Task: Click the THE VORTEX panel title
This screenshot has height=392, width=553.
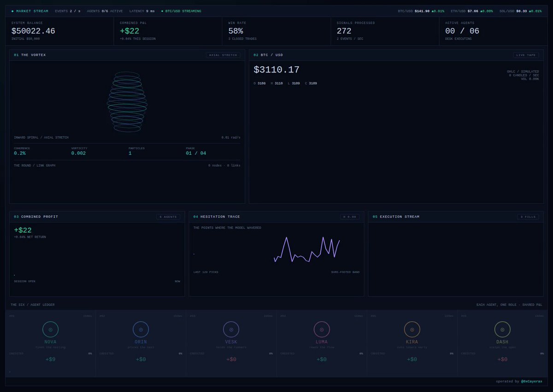Action: coord(33,55)
